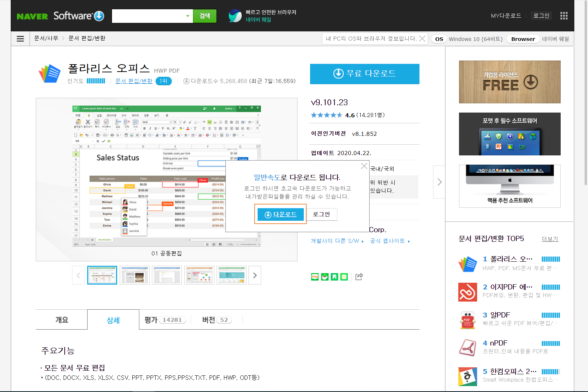Open 2 이지PDF 에… title in TOP5
The image size is (588, 392).
click(x=507, y=287)
